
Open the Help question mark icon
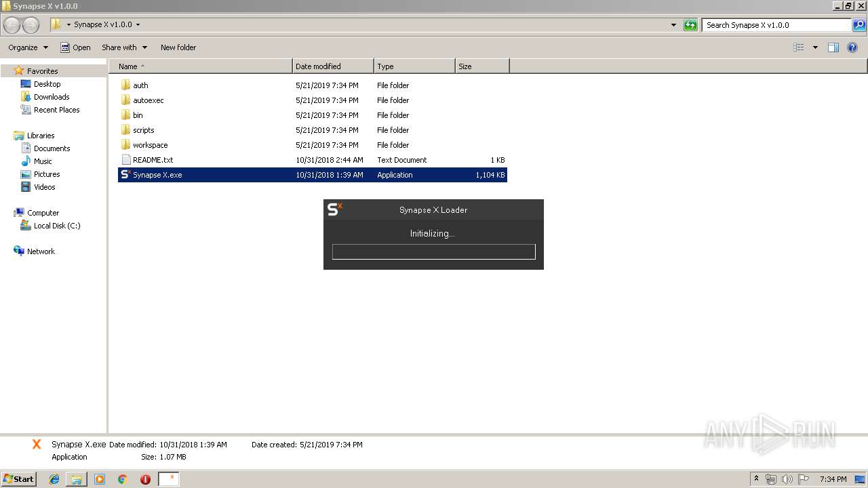tap(852, 47)
